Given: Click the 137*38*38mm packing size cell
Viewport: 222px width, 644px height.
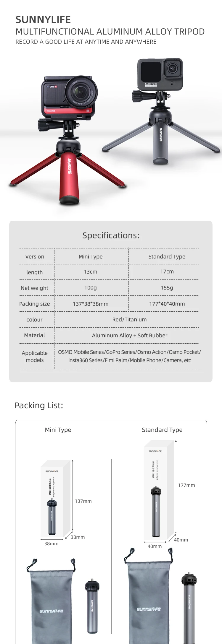Looking at the screenshot, I should (91, 304).
